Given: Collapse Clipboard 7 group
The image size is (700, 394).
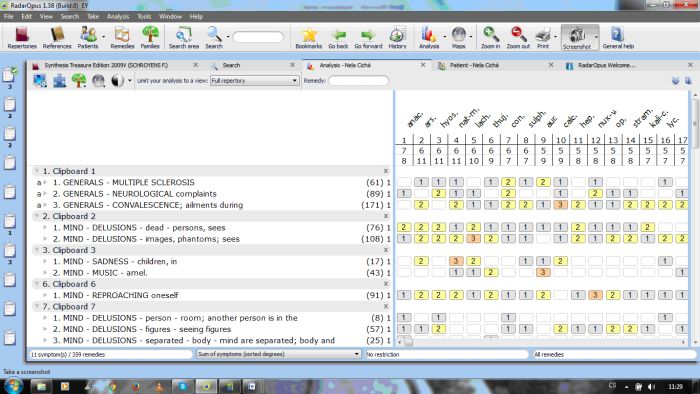Looking at the screenshot, I should coord(36,307).
